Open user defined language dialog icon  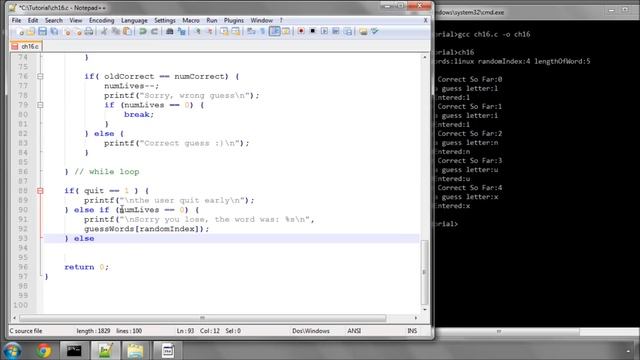click(286, 31)
